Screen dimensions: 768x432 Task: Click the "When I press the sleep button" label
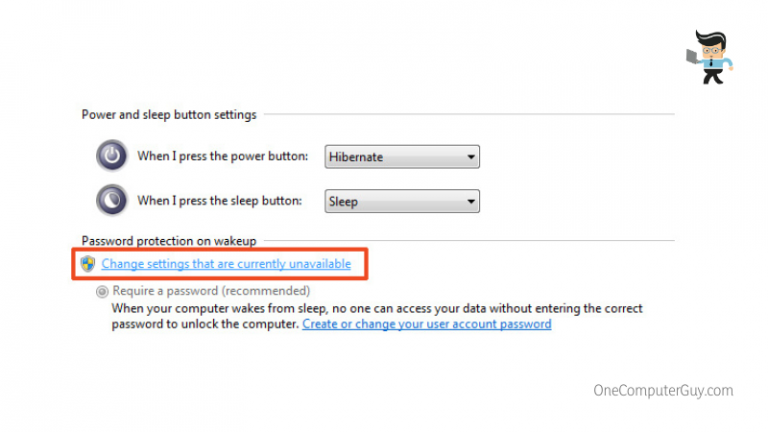(x=219, y=200)
